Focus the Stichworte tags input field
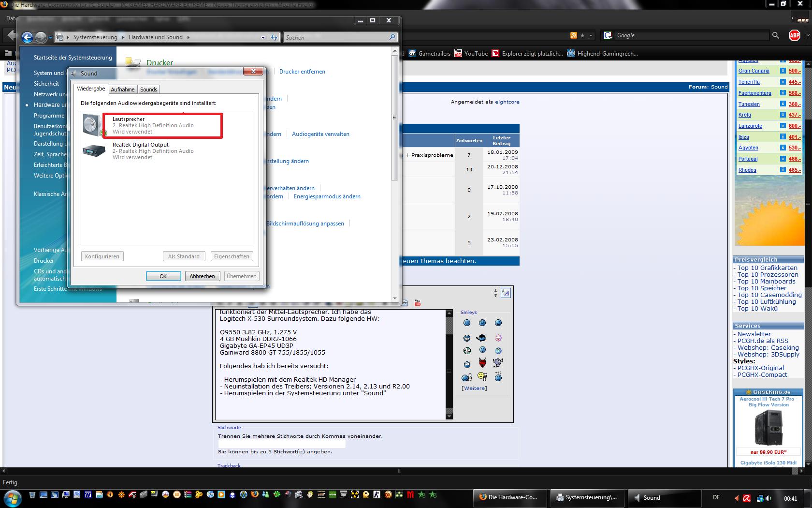 pyautogui.click(x=282, y=444)
